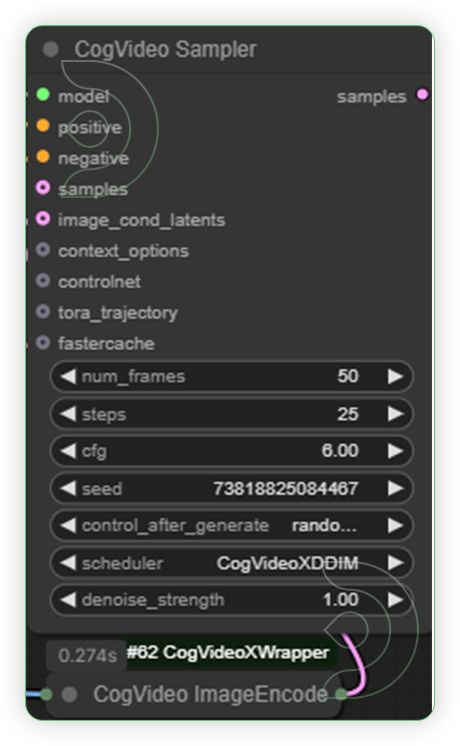Increase num_frames with right arrow

coord(395,376)
